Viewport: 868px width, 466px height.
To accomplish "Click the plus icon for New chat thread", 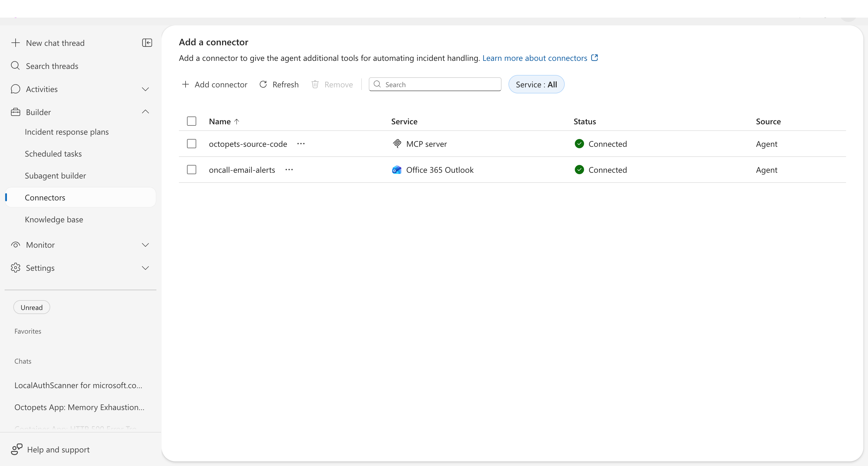I will coord(16,43).
